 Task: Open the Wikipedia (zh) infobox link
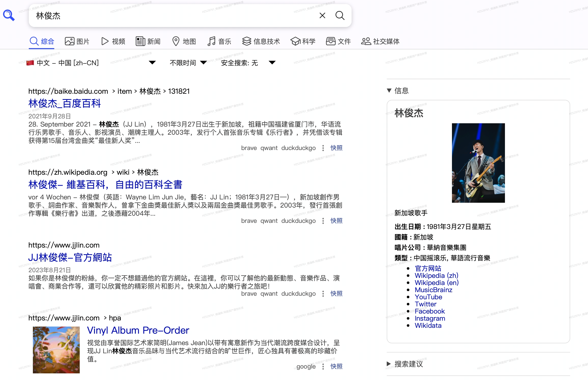point(436,276)
